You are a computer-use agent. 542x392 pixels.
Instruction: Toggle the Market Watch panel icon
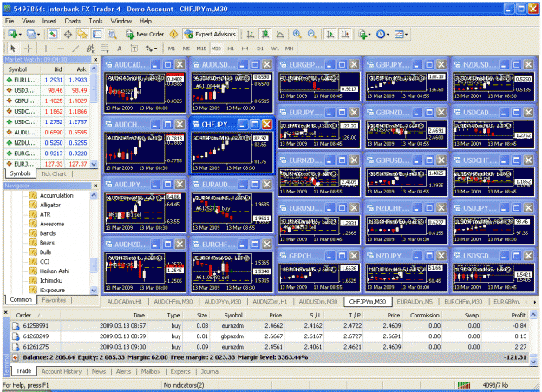[53, 34]
